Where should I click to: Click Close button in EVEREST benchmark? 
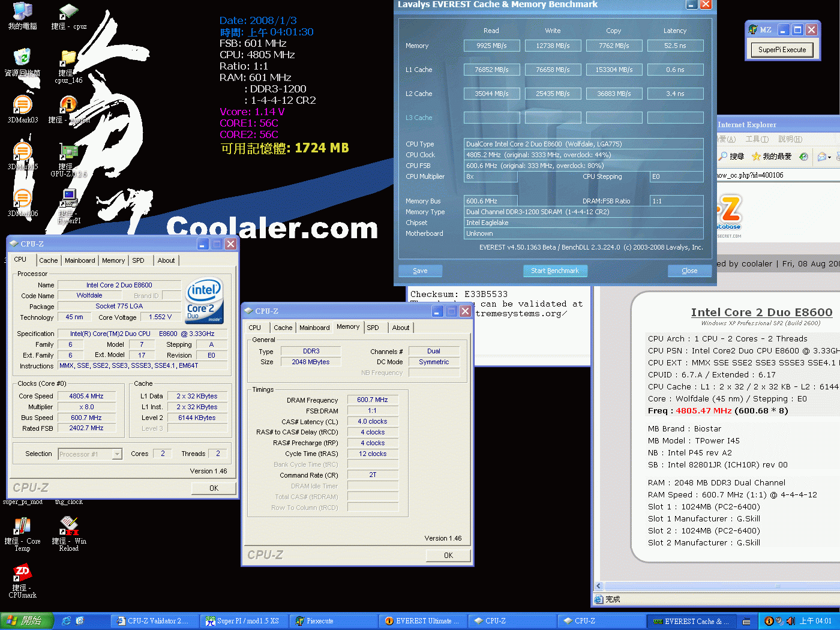[x=689, y=271]
